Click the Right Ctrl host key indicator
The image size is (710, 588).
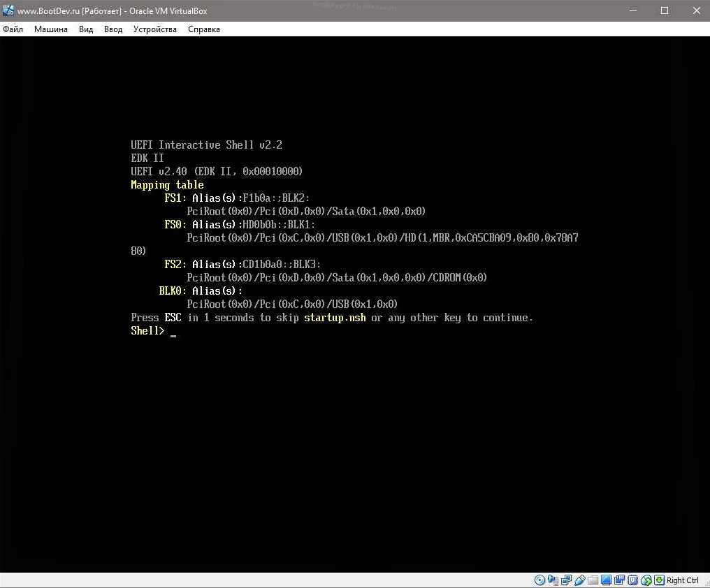pos(682,580)
